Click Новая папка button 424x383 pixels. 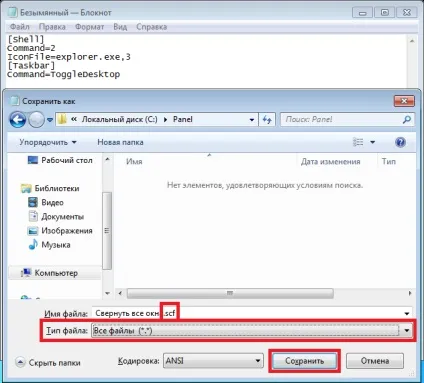pos(120,142)
